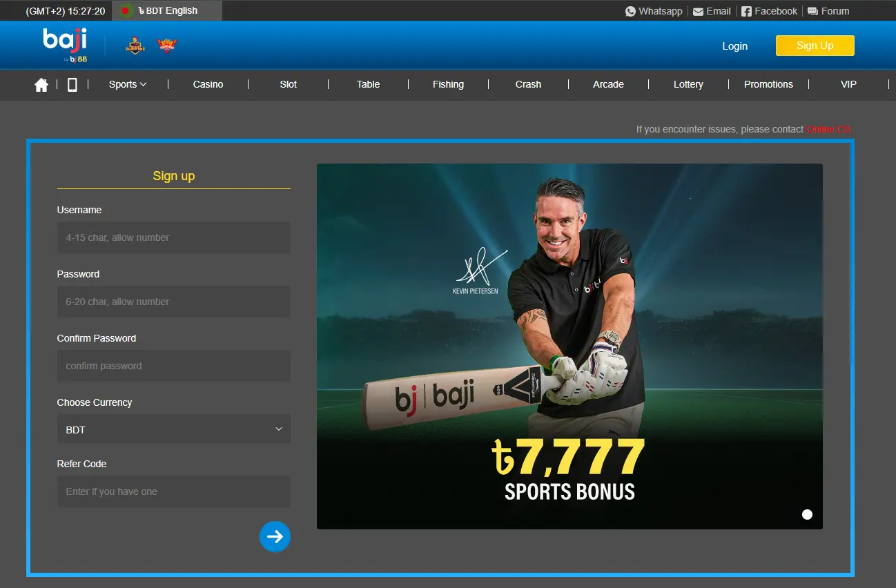Expand the Sports menu
The height and width of the screenshot is (588, 896).
[128, 84]
